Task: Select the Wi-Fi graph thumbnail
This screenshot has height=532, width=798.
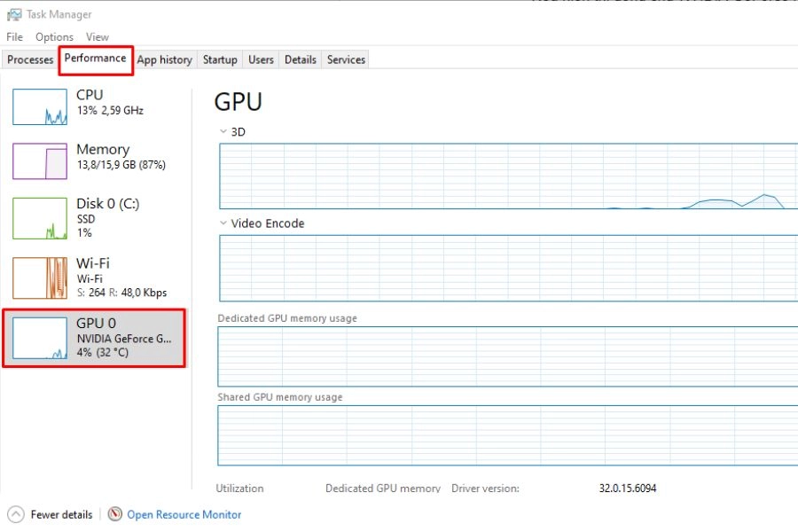Action: tap(40, 278)
